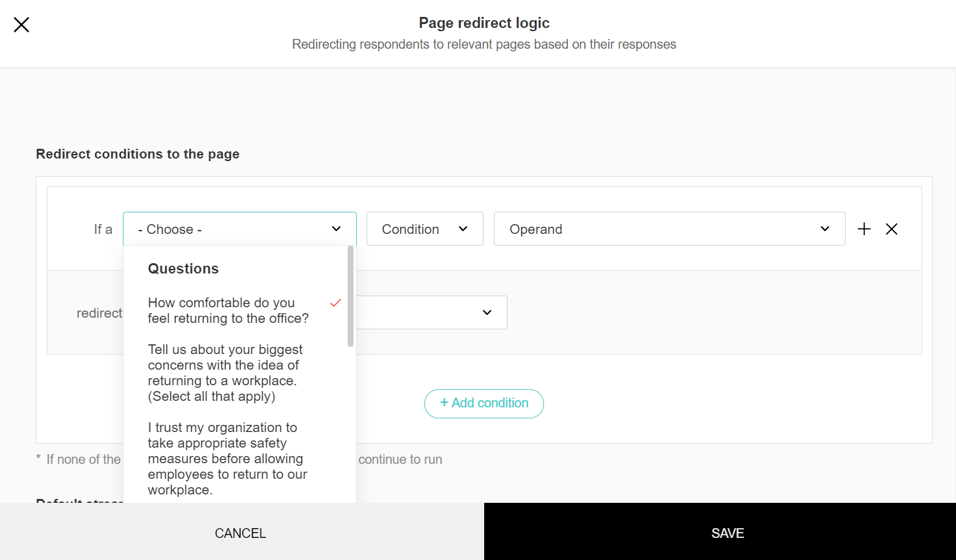Click the X icon to remove this condition row
This screenshot has height=560, width=956.
coord(891,229)
